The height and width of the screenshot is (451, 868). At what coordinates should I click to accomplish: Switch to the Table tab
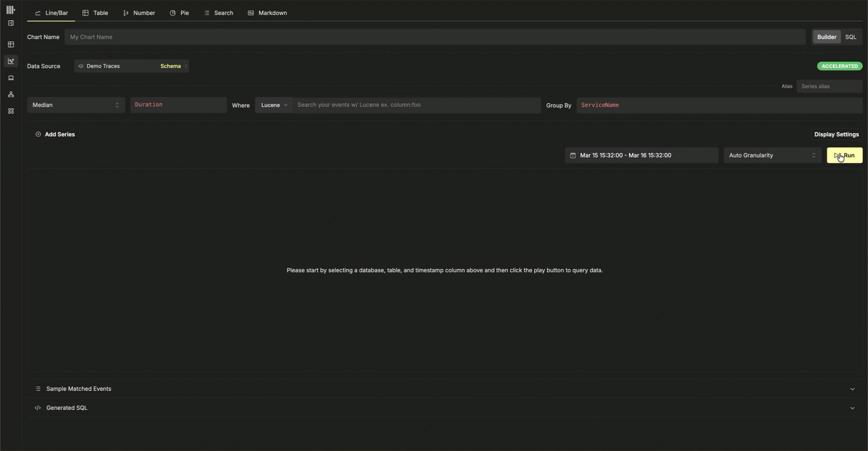pos(95,13)
